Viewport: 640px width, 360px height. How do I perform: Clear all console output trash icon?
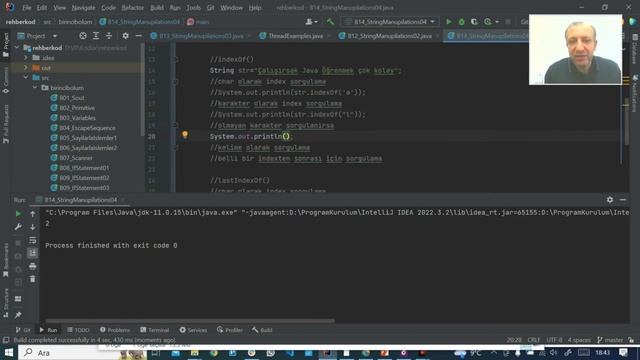pyautogui.click(x=33, y=279)
